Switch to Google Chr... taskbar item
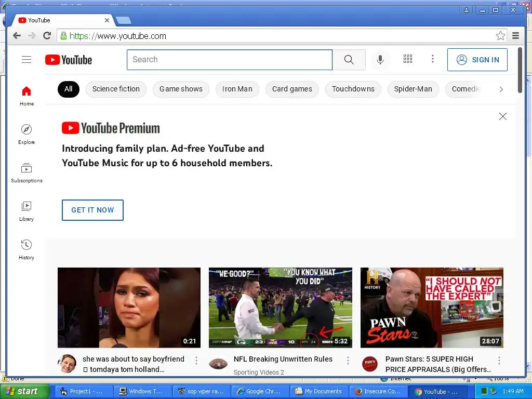Image resolution: width=532 pixels, height=399 pixels. point(260,391)
